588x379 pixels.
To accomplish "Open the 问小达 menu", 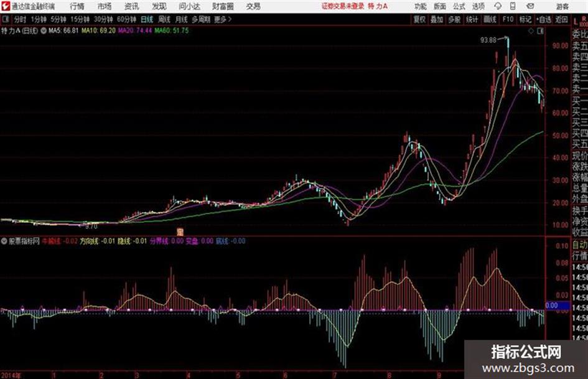I will coord(189,6).
